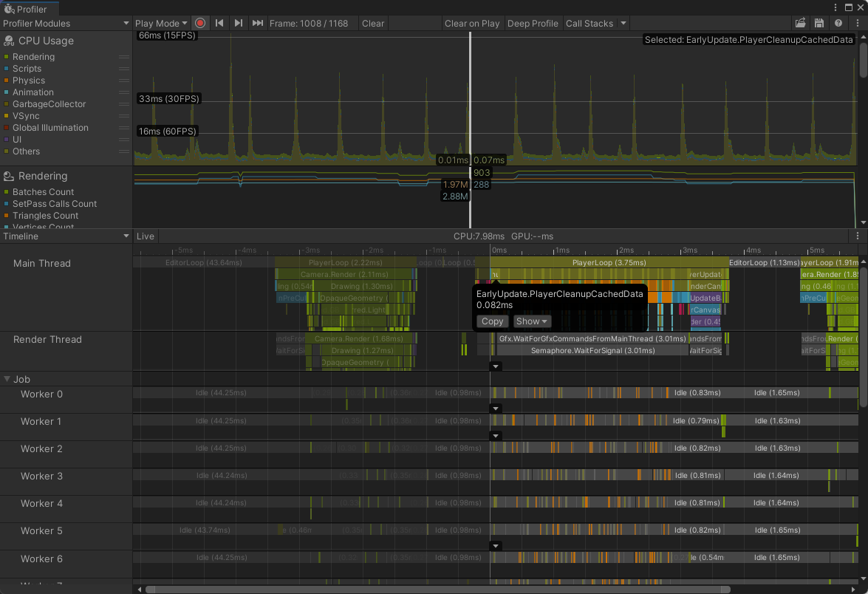Open the Play Mode target dropdown
This screenshot has width=868, height=594.
pyautogui.click(x=162, y=24)
